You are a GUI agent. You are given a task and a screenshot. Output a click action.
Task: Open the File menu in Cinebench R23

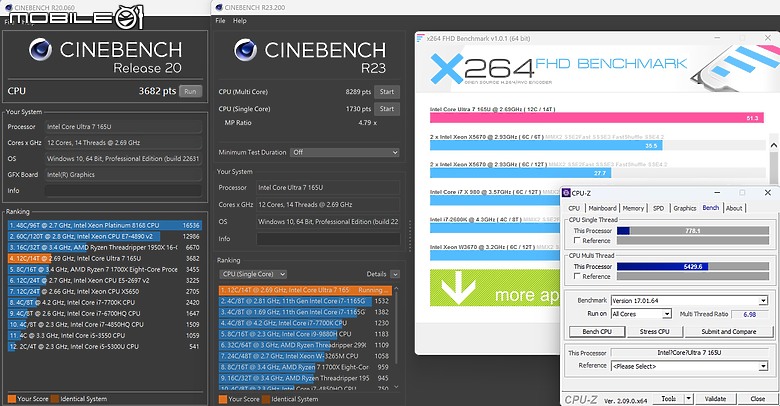click(220, 21)
